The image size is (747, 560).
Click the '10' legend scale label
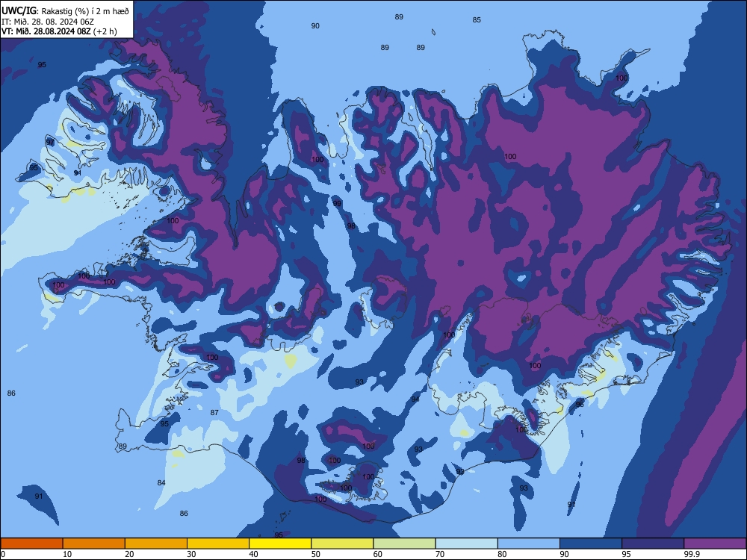click(x=67, y=554)
